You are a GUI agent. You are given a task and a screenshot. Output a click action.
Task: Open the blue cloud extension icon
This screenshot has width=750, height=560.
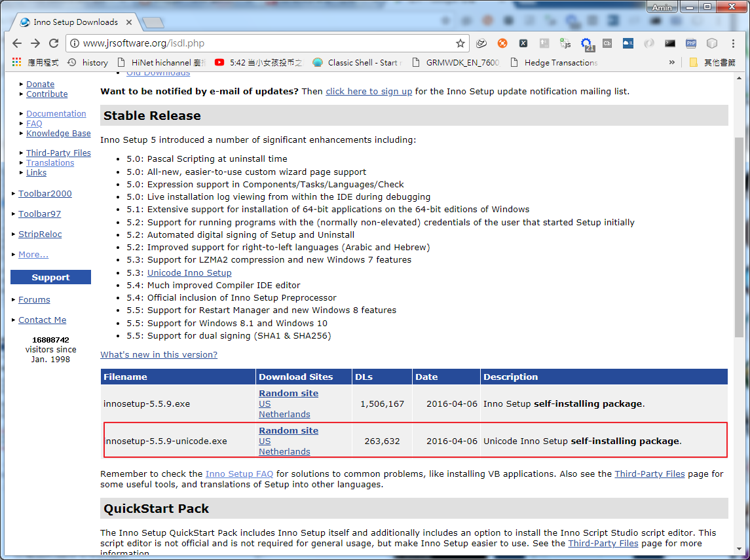click(628, 43)
